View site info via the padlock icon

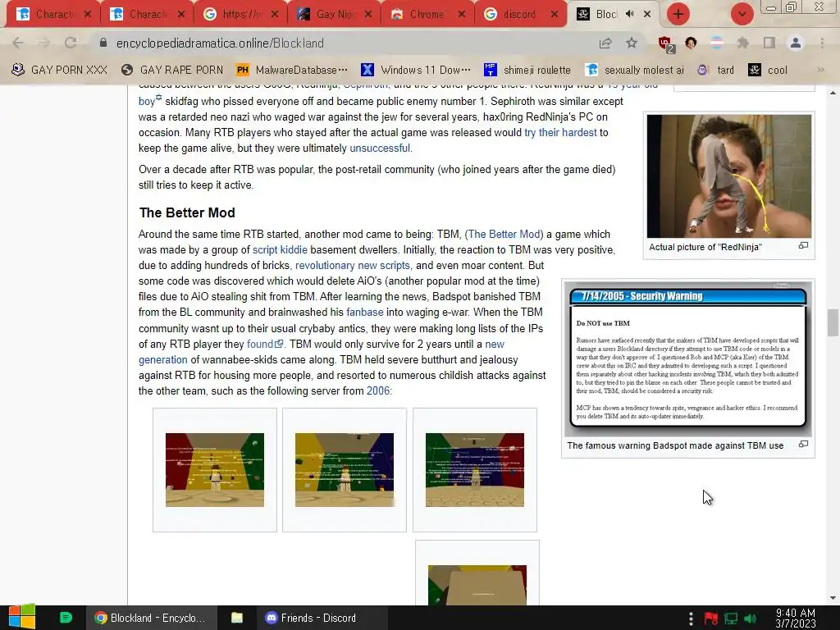tap(103, 43)
